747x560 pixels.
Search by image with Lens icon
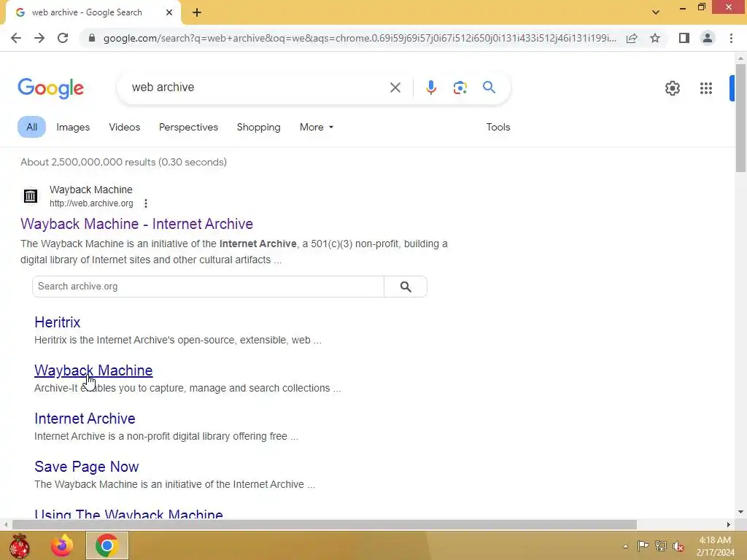pyautogui.click(x=460, y=87)
